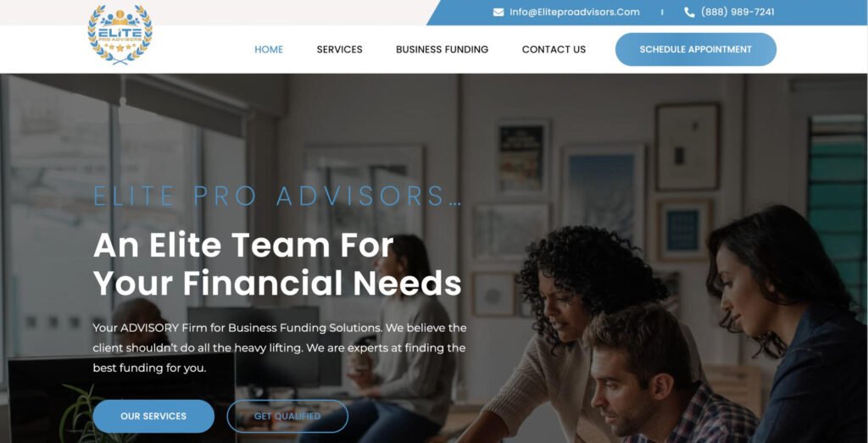Click the (888) 989-7241 phone link
The height and width of the screenshot is (443, 868).
tap(737, 12)
